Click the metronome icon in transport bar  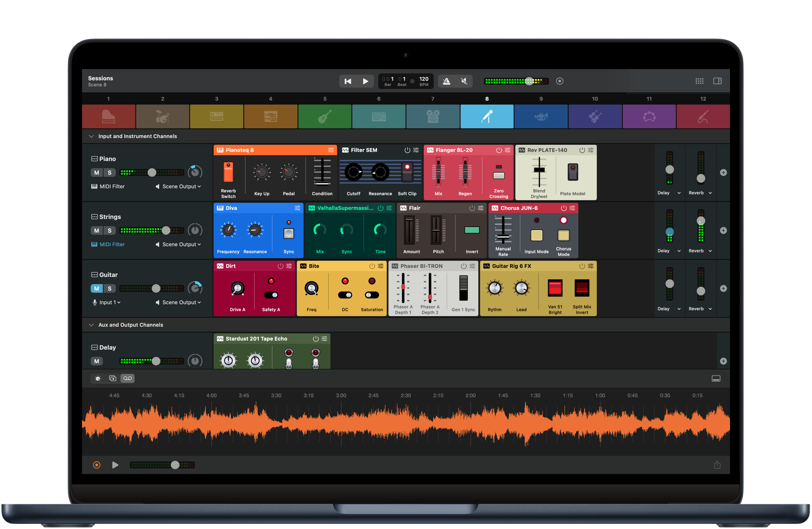coord(447,81)
